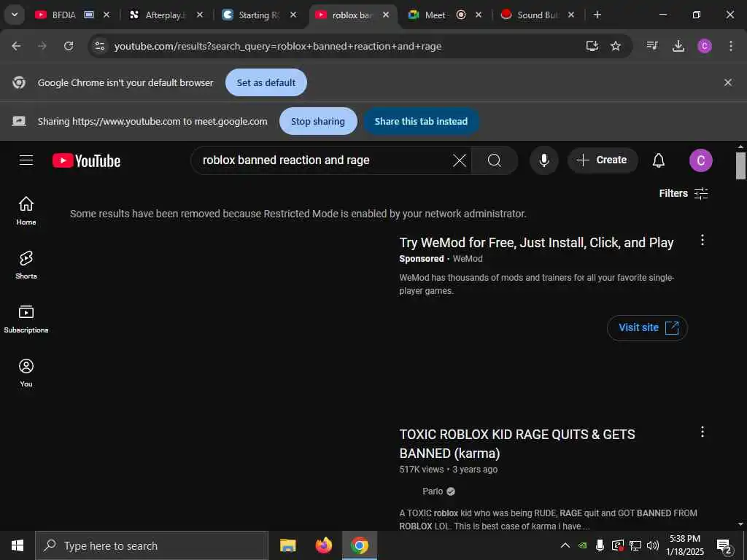Screen dimensions: 747x560
Task: Switch to the BFDIA tab
Action: [64, 15]
